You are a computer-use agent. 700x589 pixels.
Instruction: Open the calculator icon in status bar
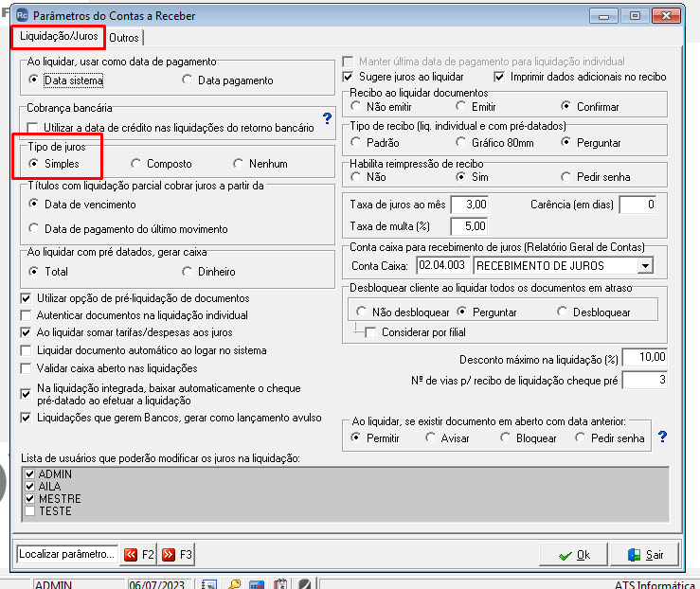pyautogui.click(x=257, y=584)
